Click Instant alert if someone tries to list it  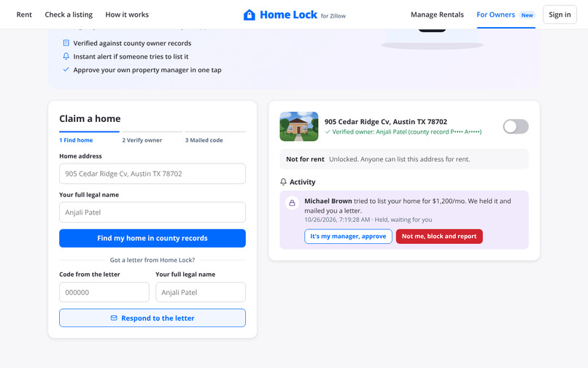tap(131, 56)
